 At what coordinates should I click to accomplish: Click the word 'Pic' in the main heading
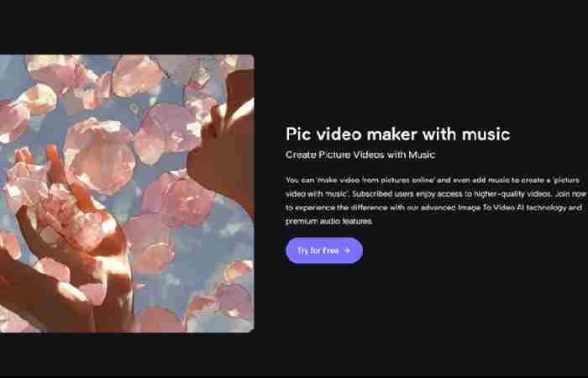click(x=298, y=134)
